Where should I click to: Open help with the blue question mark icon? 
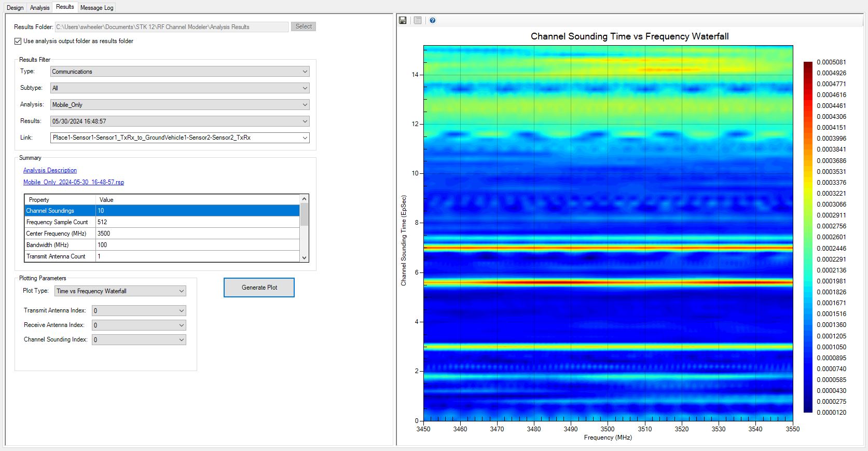coord(433,20)
